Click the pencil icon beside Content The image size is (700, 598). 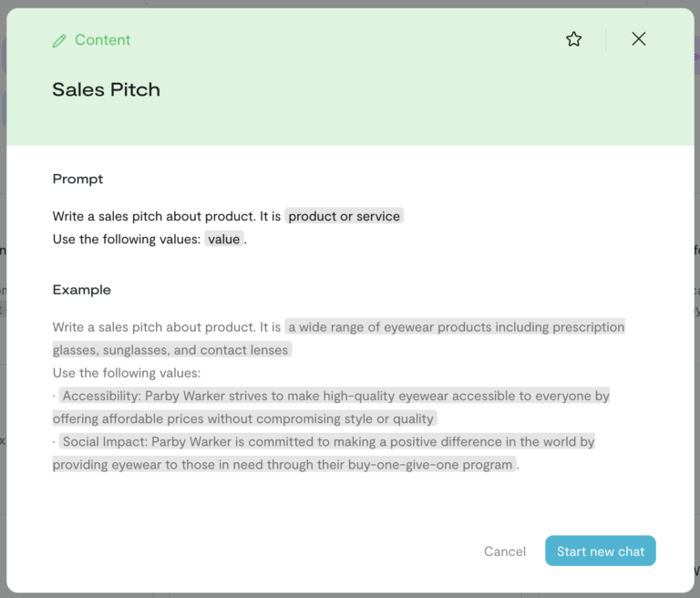59,40
